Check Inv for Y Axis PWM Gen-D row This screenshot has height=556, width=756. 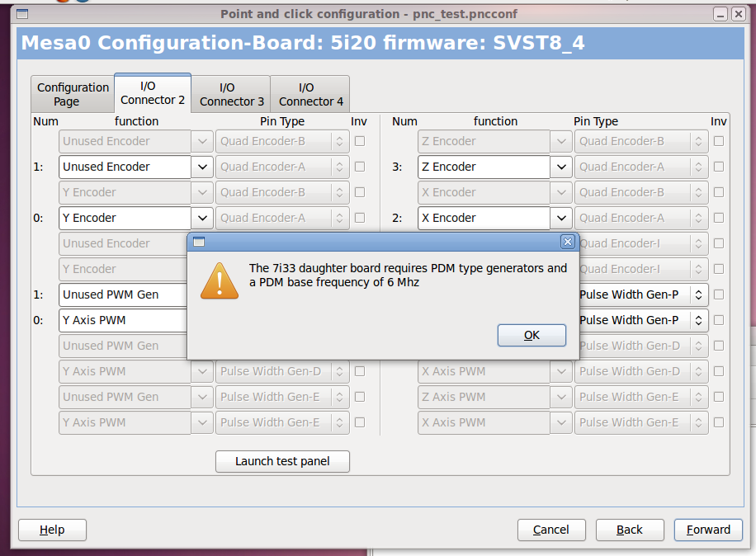360,371
